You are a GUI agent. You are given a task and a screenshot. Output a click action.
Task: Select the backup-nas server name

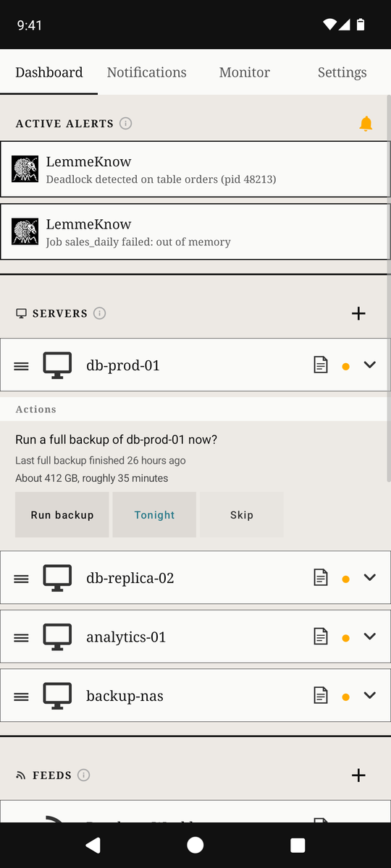125,696
